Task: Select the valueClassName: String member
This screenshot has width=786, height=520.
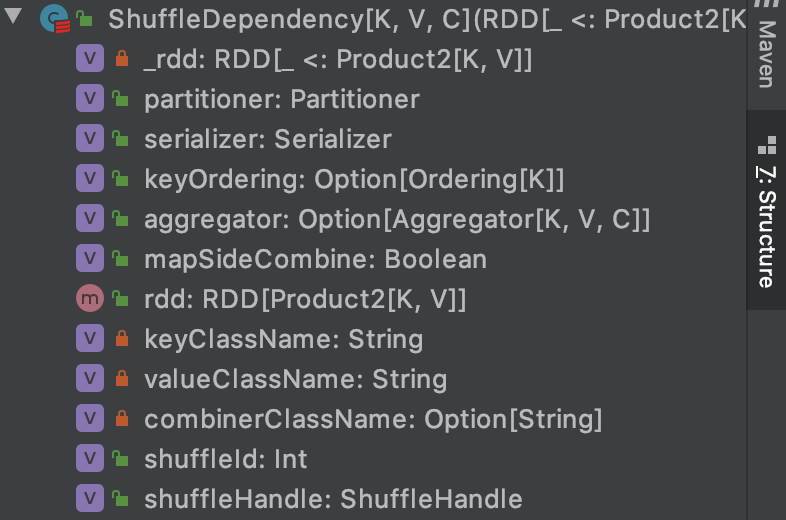Action: [x=295, y=379]
